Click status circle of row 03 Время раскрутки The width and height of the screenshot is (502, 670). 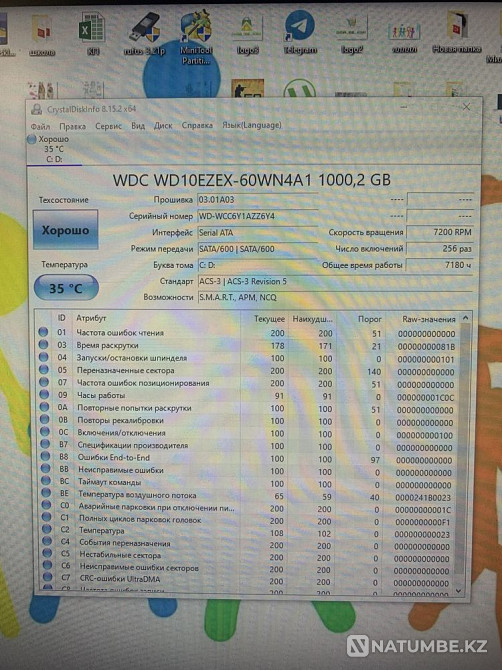[43, 344]
